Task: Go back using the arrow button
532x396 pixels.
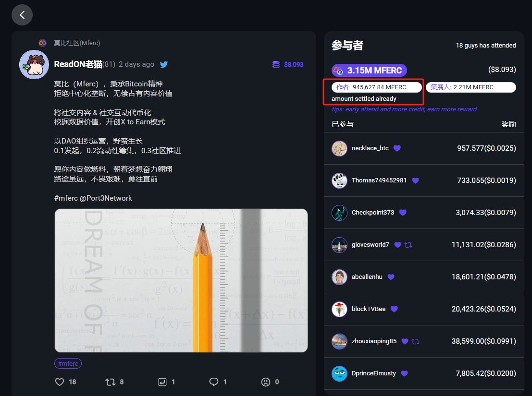Action: coord(22,15)
